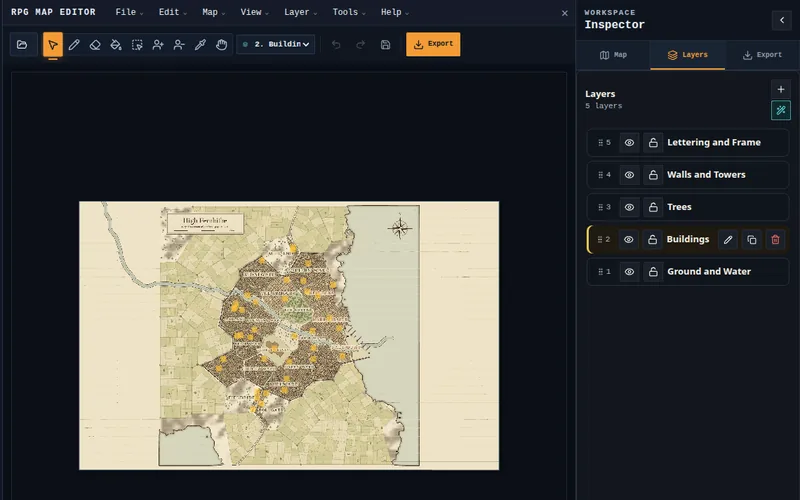
Task: Select the marquee selection tool
Action: tap(137, 45)
